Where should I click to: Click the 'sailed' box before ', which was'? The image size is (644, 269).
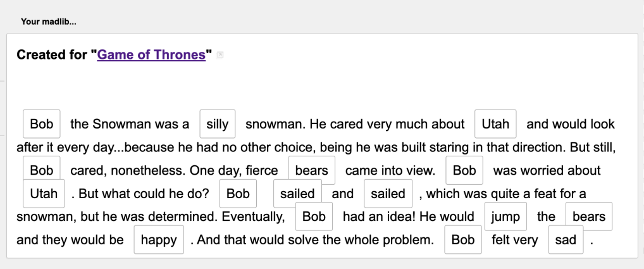pyautogui.click(x=388, y=194)
